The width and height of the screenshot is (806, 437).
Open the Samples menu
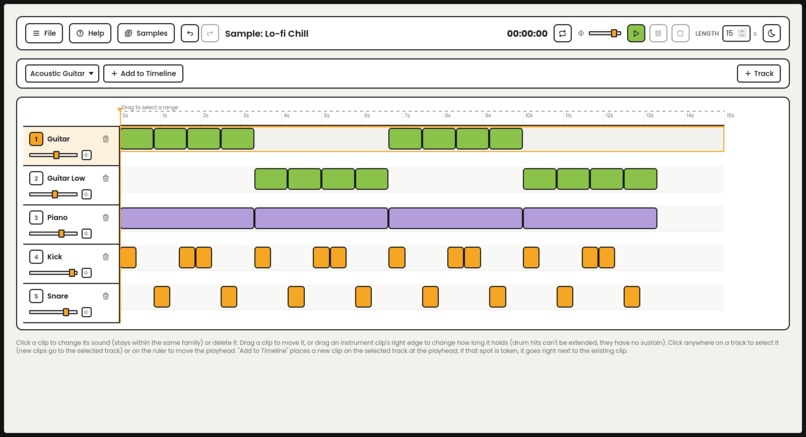(x=146, y=33)
